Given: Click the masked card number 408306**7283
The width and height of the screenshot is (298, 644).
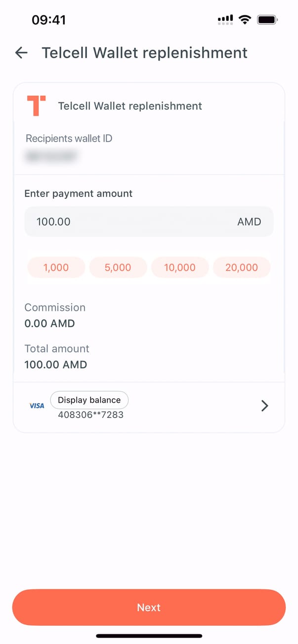Looking at the screenshot, I should pos(91,415).
